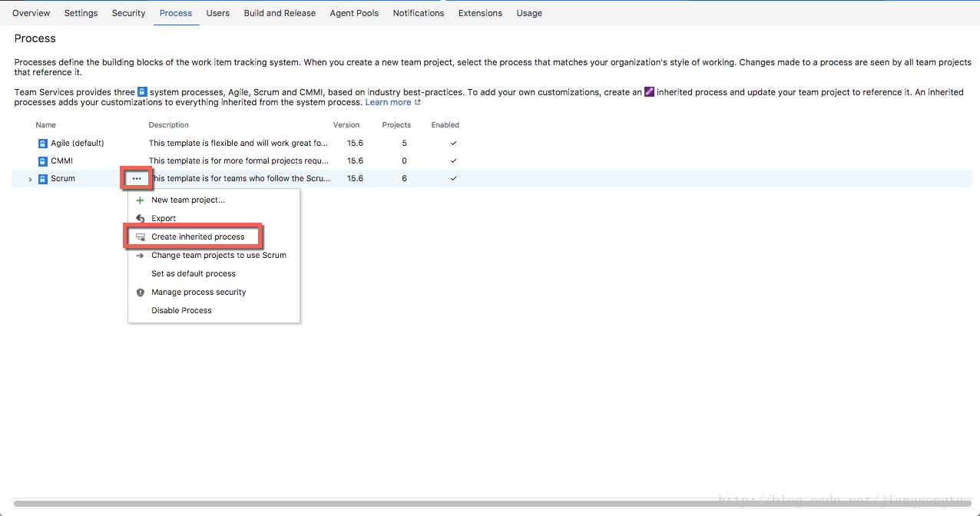Click the Export arrow icon
Viewport: 980px width, 516px height.
[140, 219]
